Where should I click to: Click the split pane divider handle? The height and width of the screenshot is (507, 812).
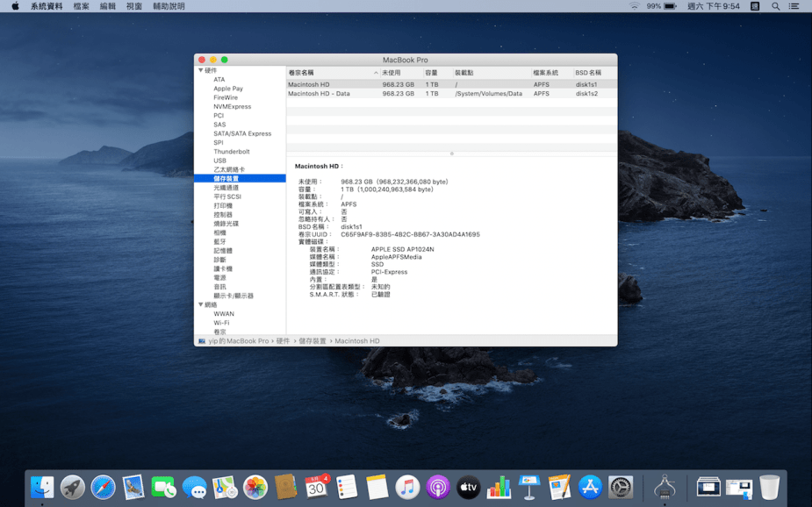coord(451,154)
